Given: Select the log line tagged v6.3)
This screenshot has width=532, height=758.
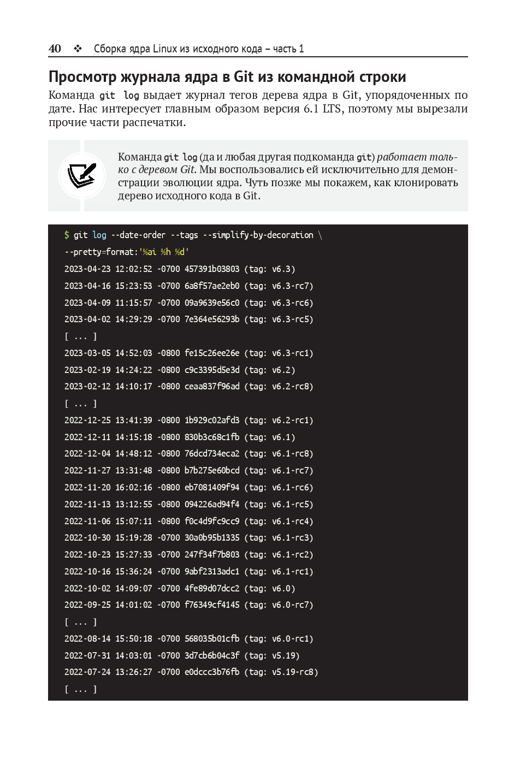Looking at the screenshot, I should [180, 269].
